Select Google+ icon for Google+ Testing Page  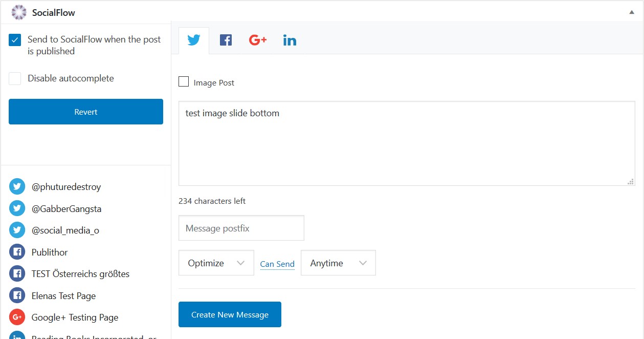[17, 317]
